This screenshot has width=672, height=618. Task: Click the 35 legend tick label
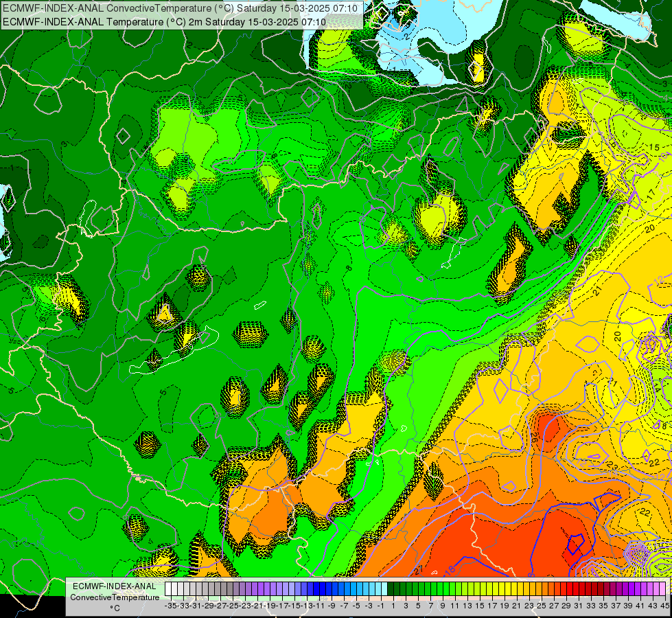[603, 606]
